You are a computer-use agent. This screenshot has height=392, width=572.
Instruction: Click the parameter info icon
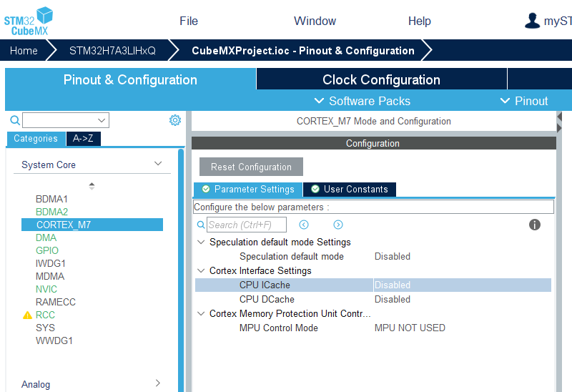(534, 225)
